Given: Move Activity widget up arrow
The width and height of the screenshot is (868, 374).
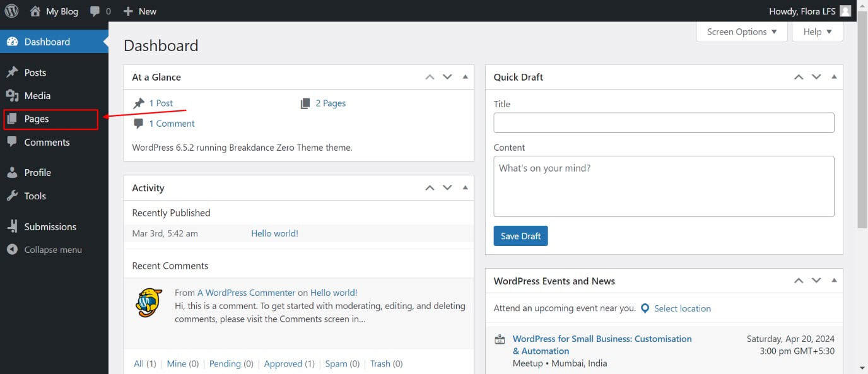Looking at the screenshot, I should pos(430,188).
